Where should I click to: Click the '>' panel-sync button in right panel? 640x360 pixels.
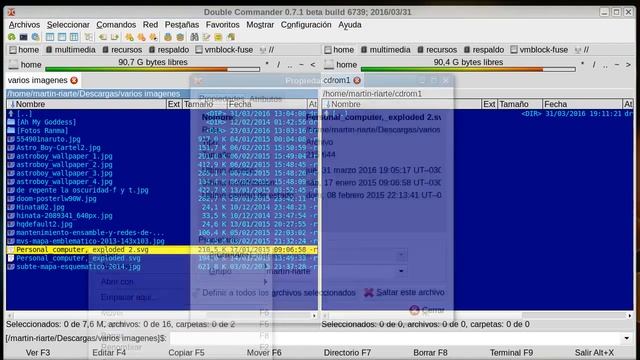(x=628, y=64)
